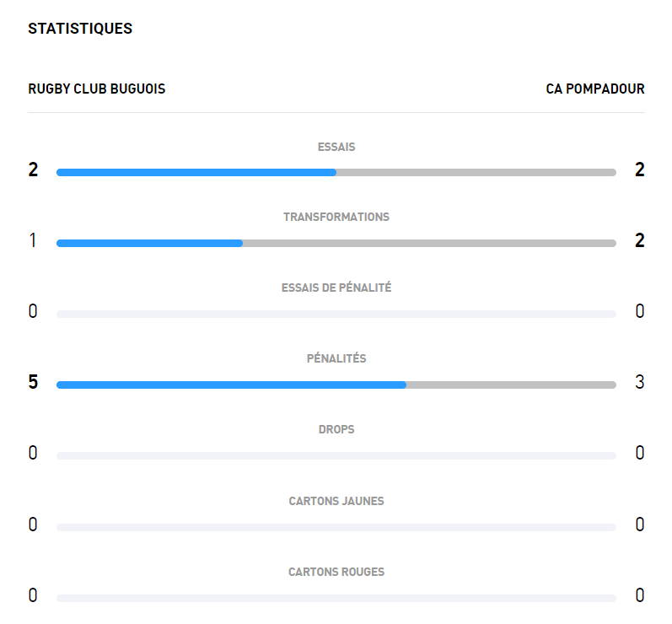The height and width of the screenshot is (624, 672).
Task: Click the Cartons rouges empty bar
Action: click(336, 598)
